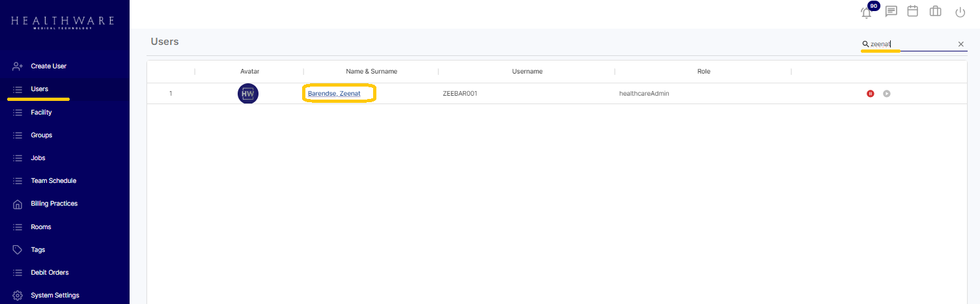Click the search field containing zeenat
The width and height of the screenshot is (980, 304).
(x=912, y=44)
